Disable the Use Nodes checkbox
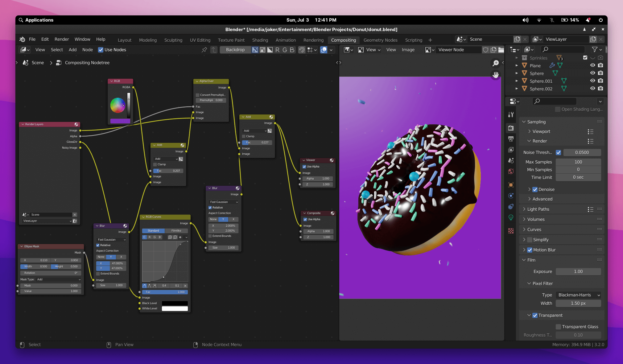The image size is (623, 364). pos(101,50)
